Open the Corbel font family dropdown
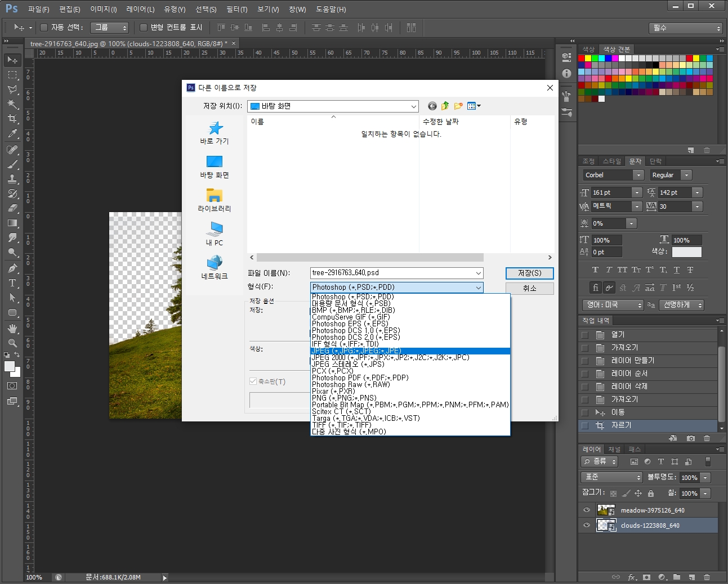 point(638,175)
